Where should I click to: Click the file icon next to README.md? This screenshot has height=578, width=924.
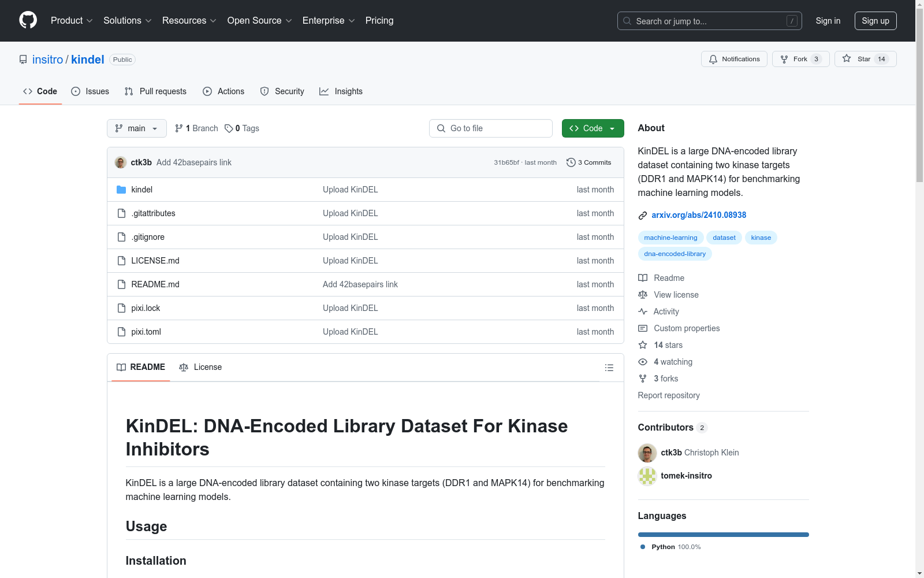(x=121, y=284)
